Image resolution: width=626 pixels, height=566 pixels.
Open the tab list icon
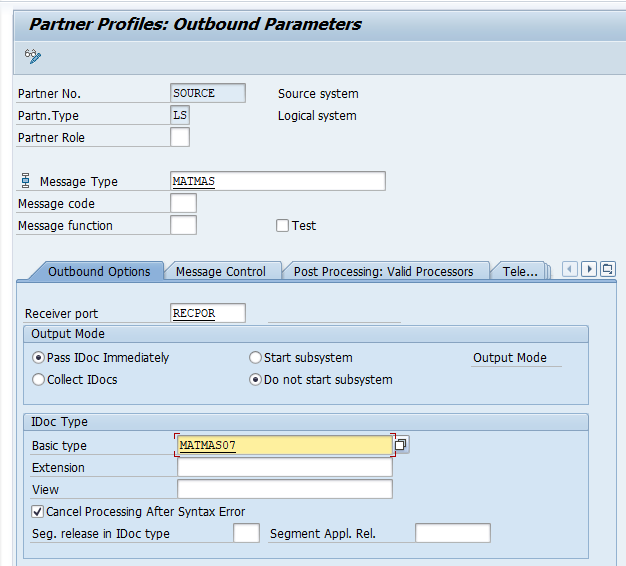(x=607, y=269)
